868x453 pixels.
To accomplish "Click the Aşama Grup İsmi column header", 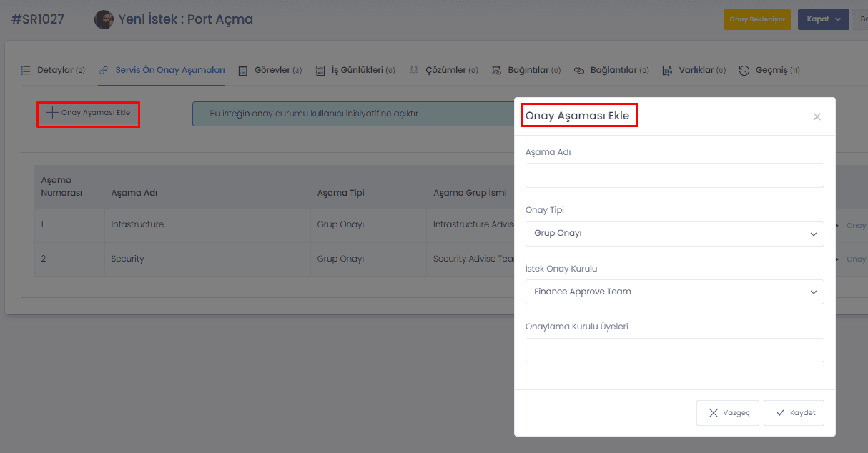I will pos(470,193).
